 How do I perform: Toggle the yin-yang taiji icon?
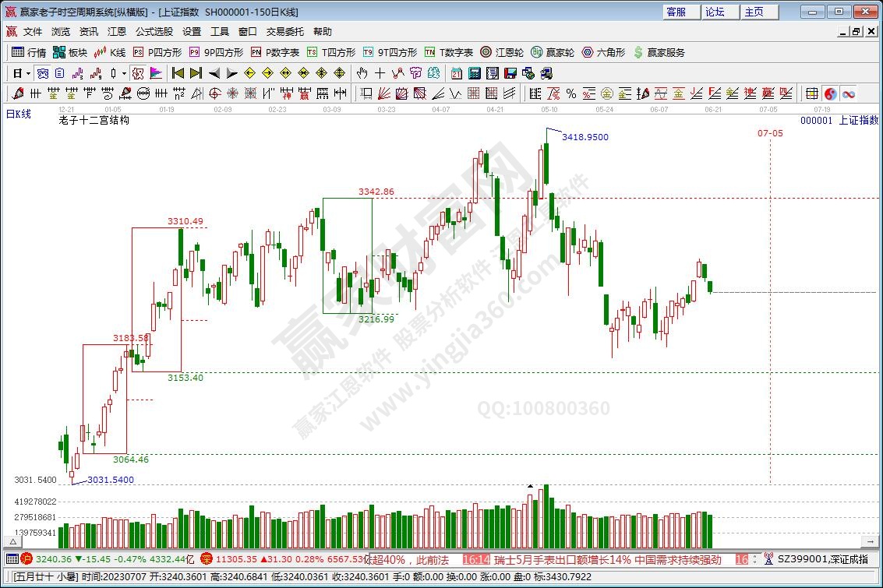[831, 93]
